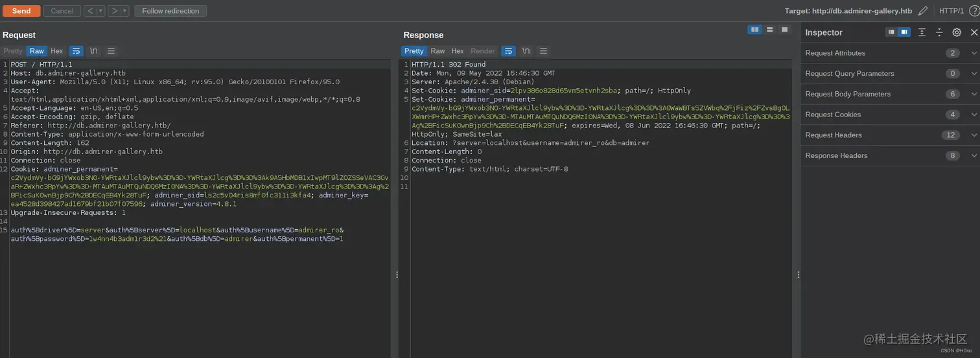Switch the Request view to Raw tab
Viewport: 980px width, 358px height.
(x=37, y=51)
